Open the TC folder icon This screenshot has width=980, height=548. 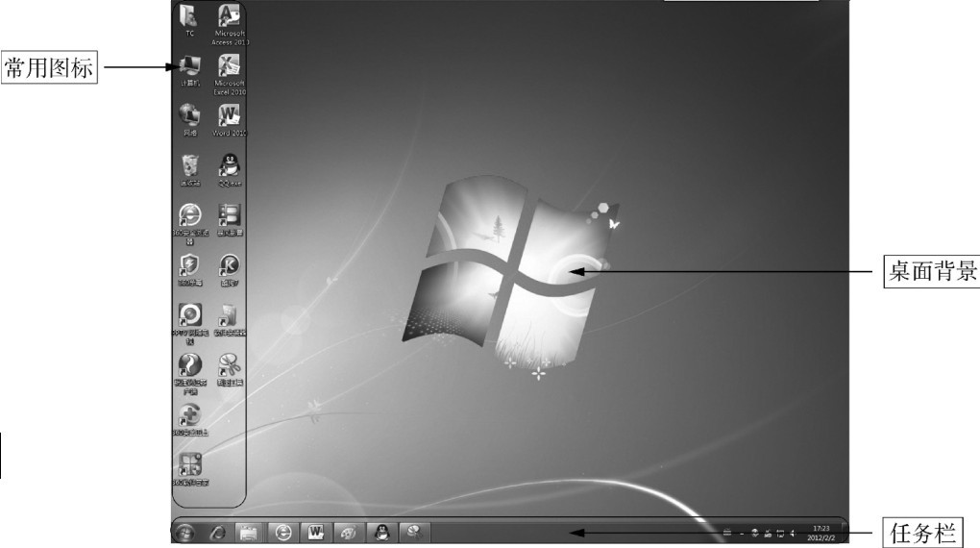click(x=189, y=19)
